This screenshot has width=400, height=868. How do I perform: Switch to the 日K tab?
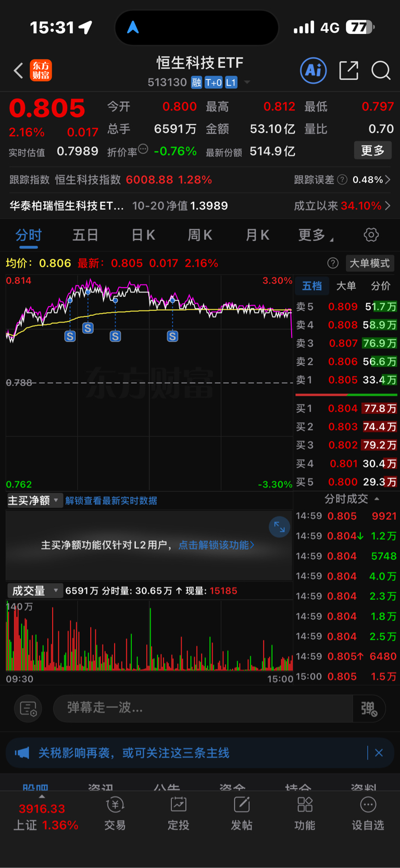143,235
